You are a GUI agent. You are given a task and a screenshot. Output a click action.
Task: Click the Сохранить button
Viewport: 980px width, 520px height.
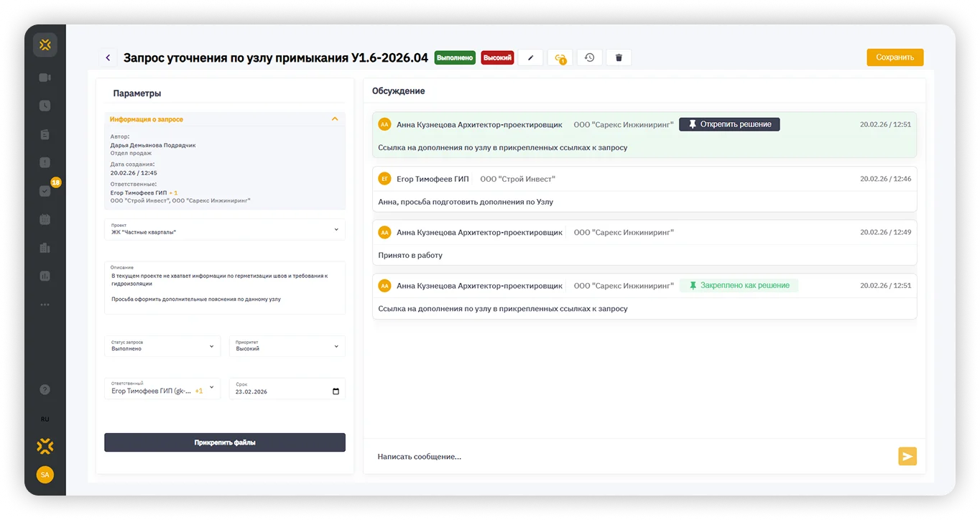pyautogui.click(x=895, y=57)
